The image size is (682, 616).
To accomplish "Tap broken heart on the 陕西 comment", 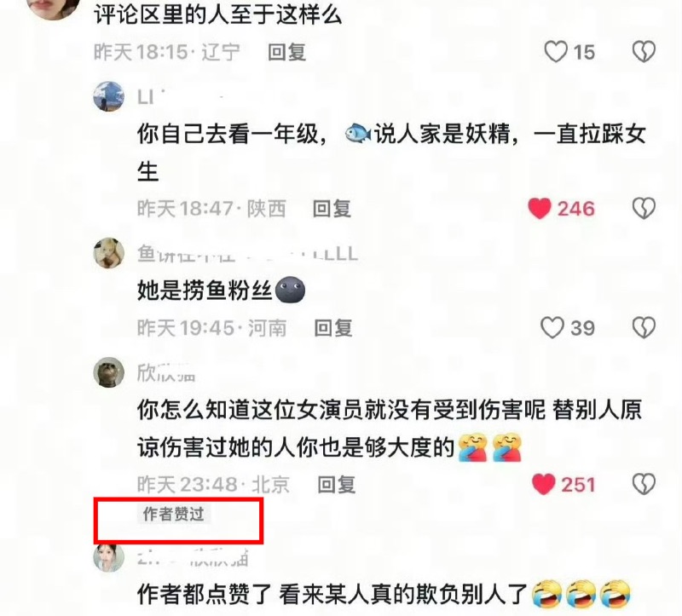I will (644, 209).
